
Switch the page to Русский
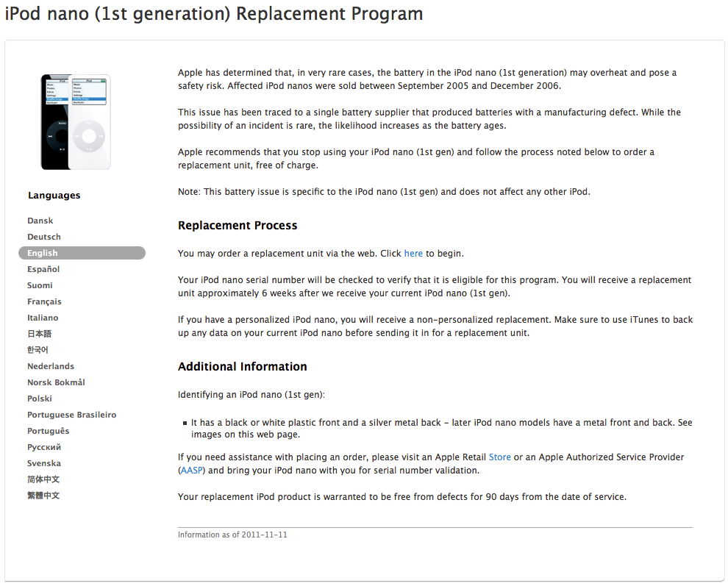tap(44, 447)
